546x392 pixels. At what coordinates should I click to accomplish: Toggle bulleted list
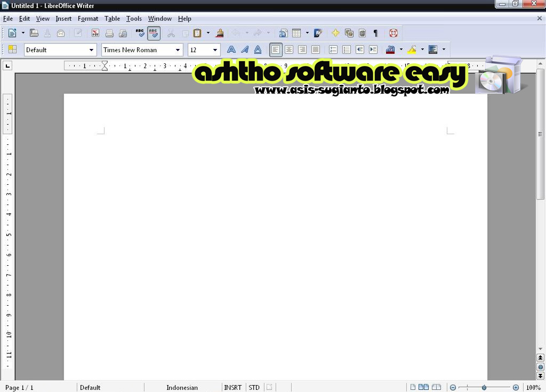[x=347, y=50]
